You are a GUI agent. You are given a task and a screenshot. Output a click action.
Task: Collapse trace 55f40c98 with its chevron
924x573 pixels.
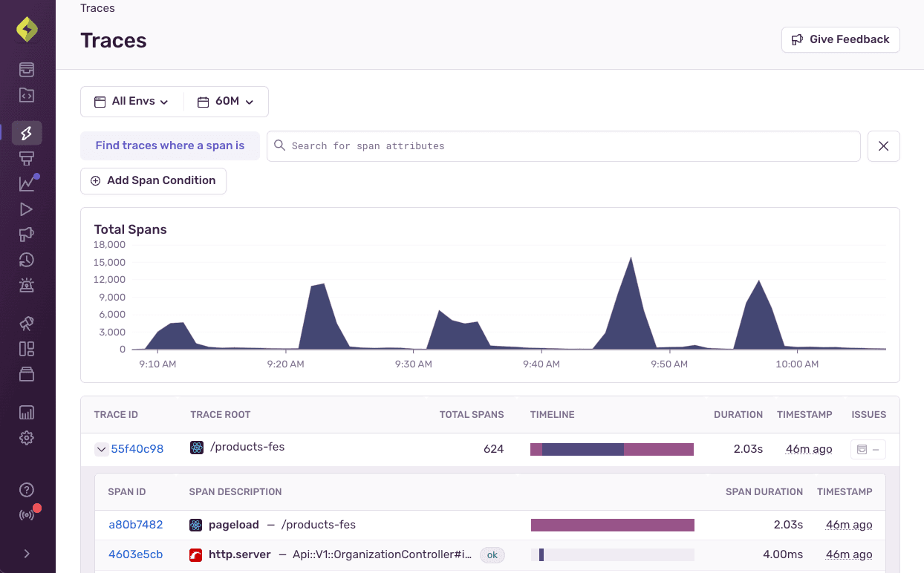102,449
